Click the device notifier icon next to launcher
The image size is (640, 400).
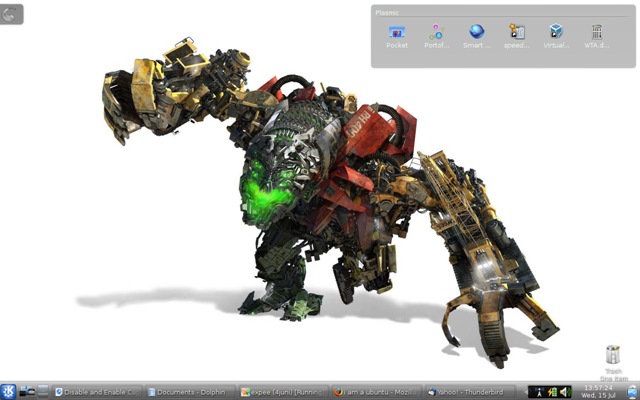click(x=27, y=392)
